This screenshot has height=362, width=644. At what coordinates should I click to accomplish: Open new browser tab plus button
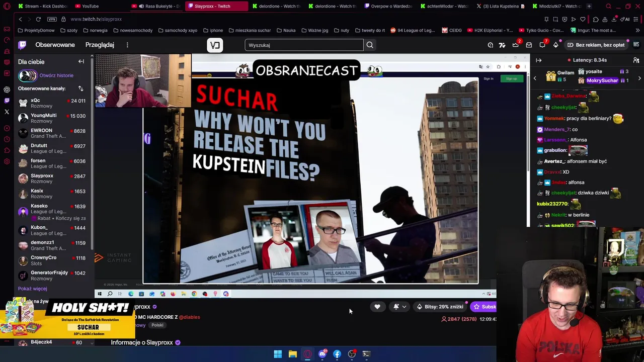(x=589, y=6)
